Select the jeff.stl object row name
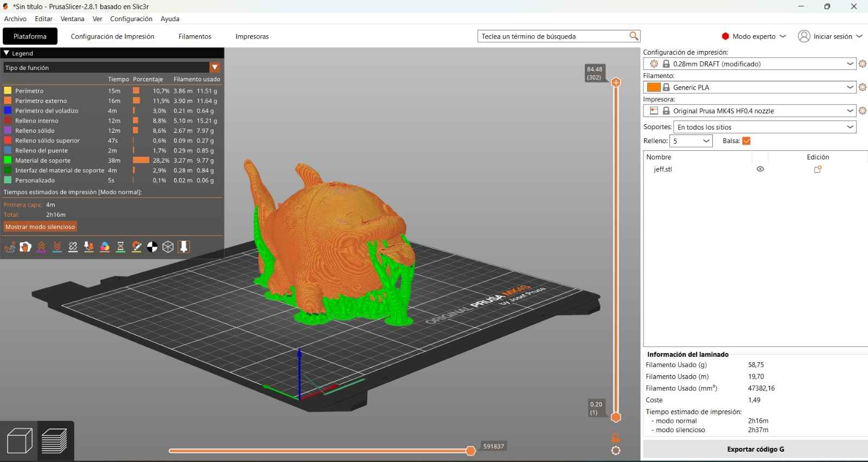 click(663, 169)
